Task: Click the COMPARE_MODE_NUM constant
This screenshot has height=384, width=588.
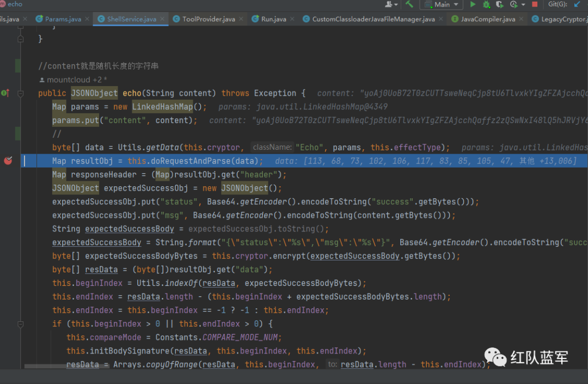Action: [x=240, y=338]
